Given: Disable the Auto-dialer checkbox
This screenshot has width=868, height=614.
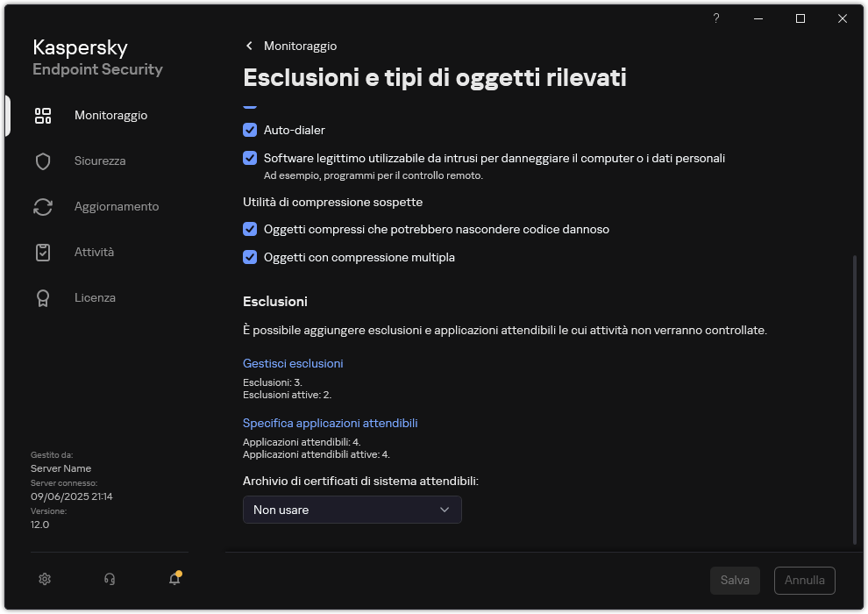Looking at the screenshot, I should [x=250, y=130].
